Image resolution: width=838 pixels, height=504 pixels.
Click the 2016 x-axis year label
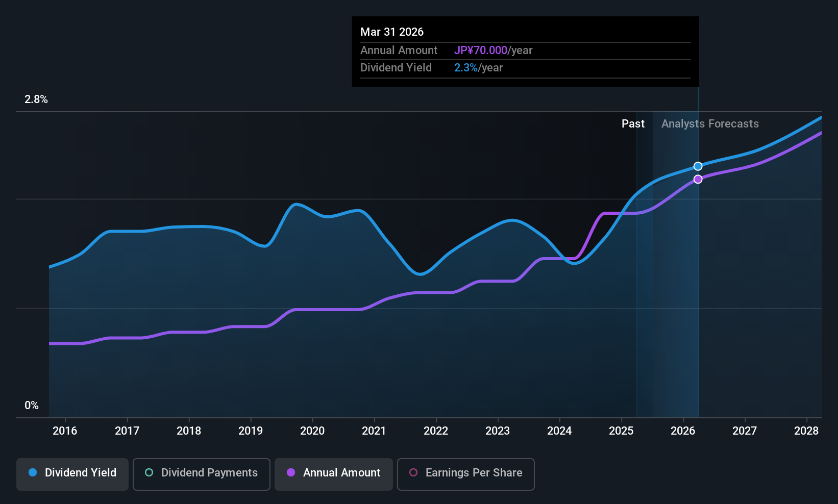tap(65, 431)
